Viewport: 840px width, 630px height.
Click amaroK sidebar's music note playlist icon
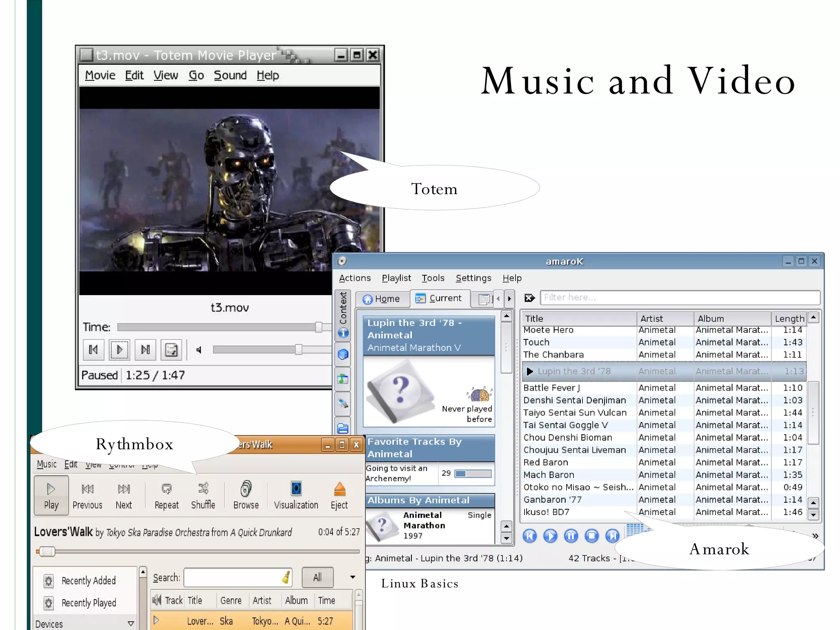coord(343,379)
